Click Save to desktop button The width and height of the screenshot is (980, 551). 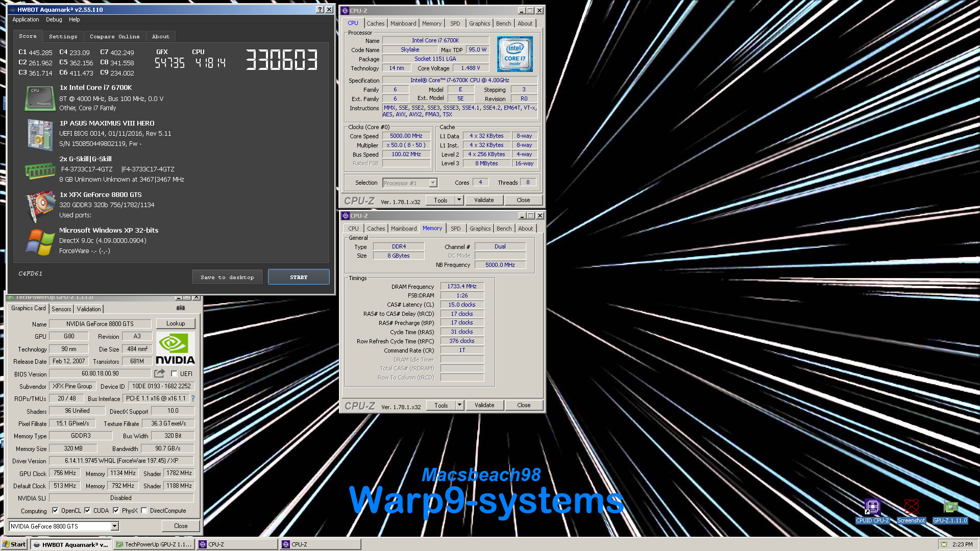227,277
